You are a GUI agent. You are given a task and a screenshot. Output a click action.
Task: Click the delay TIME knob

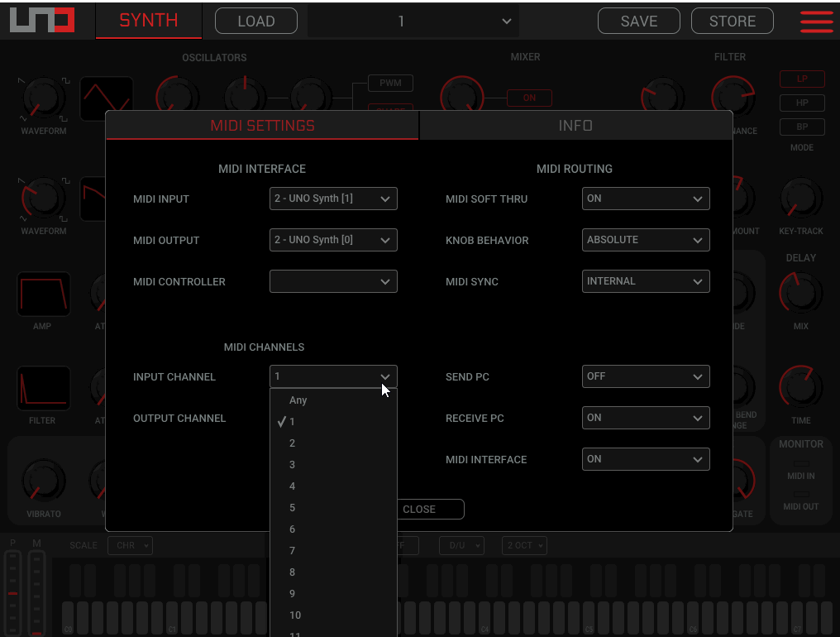tap(801, 387)
